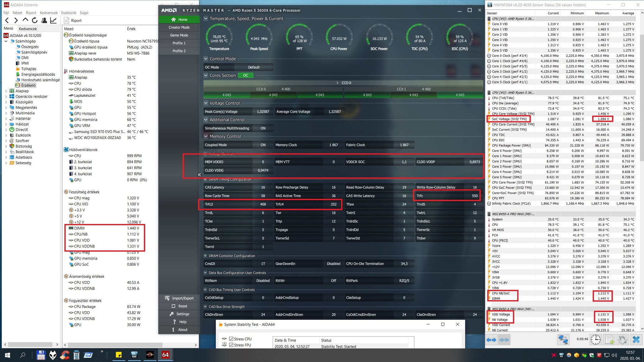Collapse Temperature, Speed, Power & Current section
This screenshot has height=362, width=644.
pos(206,19)
